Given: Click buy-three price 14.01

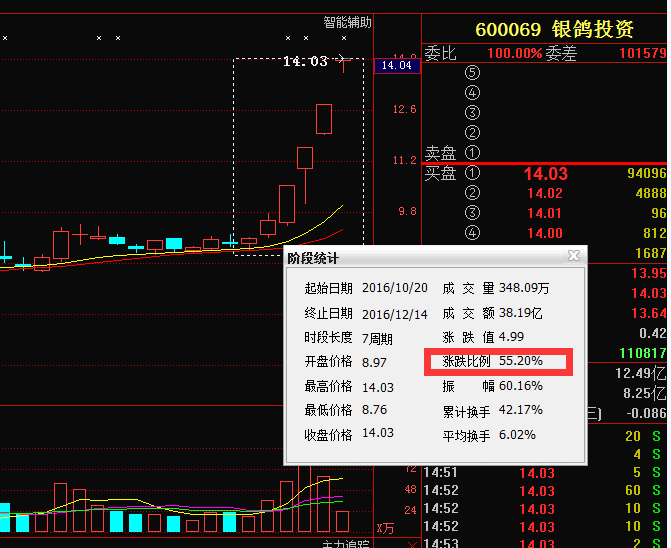Looking at the screenshot, I should (544, 213).
